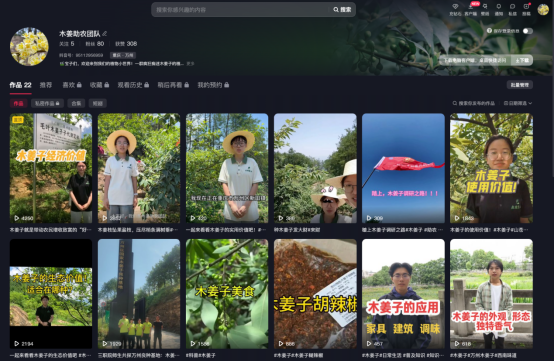Click the pencil edit icon beside 木姜助农团队

point(105,34)
